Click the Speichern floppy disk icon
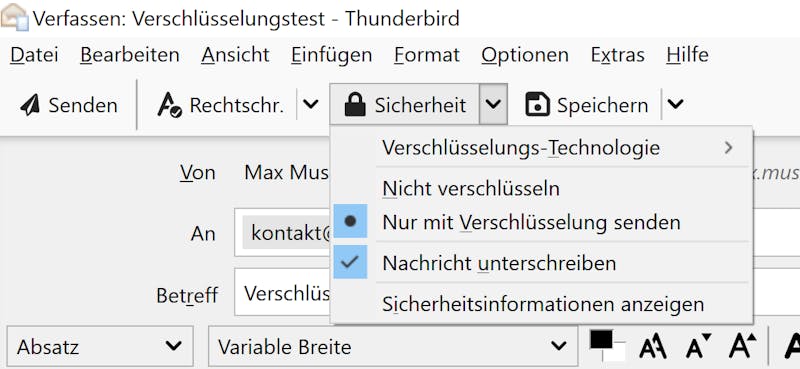This screenshot has width=800, height=369. point(537,105)
